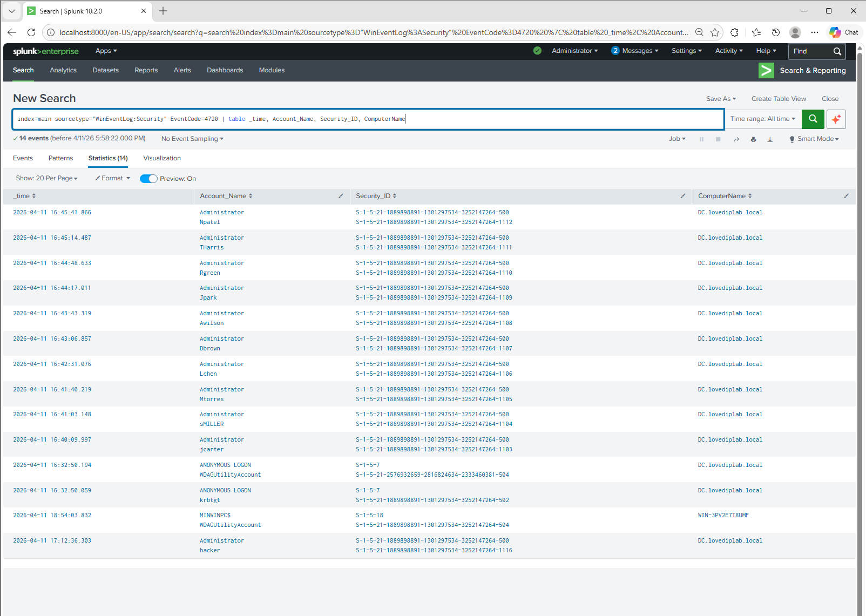Click the Close search link

(x=830, y=99)
